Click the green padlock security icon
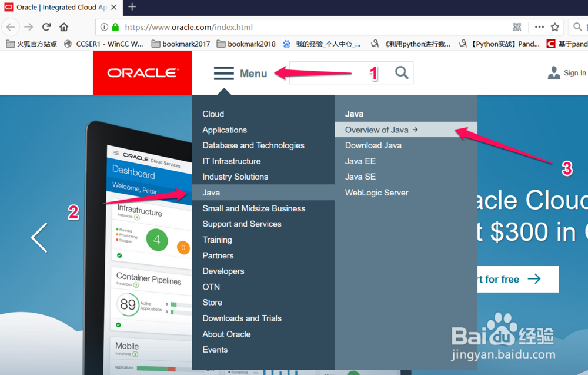Screen dimensions: 588x375 pyautogui.click(x=115, y=27)
